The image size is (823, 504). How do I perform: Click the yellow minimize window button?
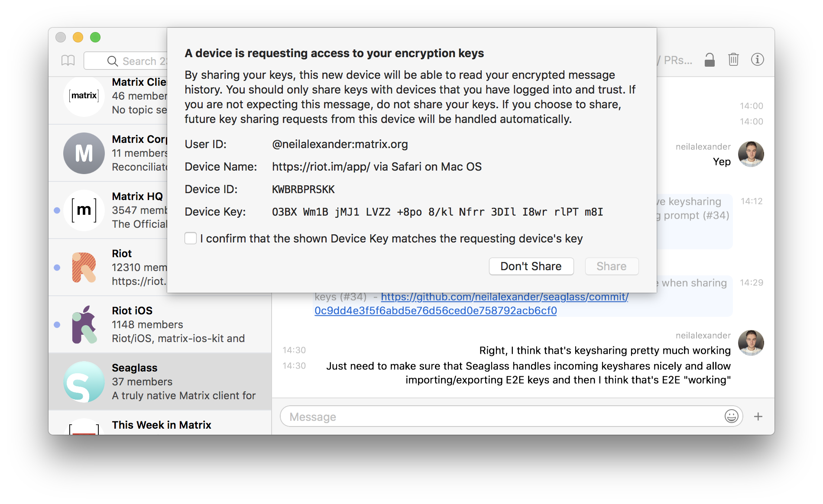pyautogui.click(x=78, y=38)
